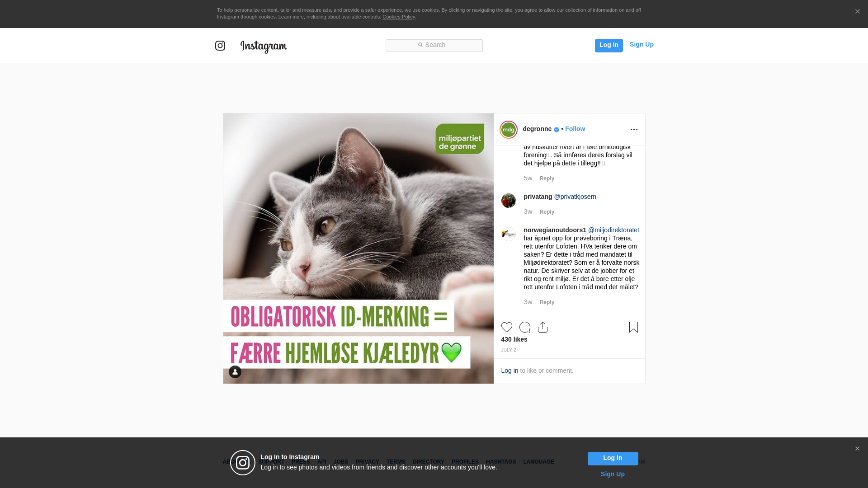Open HASHTAGS footer menu item
The image size is (868, 488).
click(500, 462)
